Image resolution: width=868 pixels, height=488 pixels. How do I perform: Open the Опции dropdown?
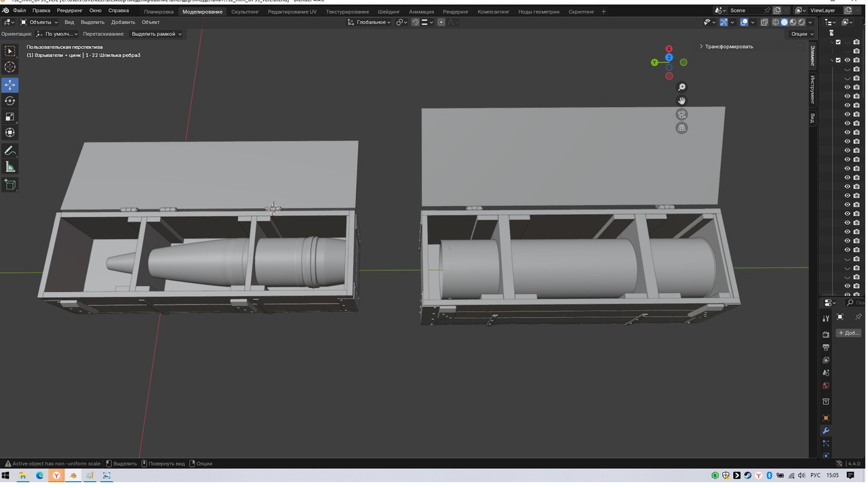click(x=801, y=34)
